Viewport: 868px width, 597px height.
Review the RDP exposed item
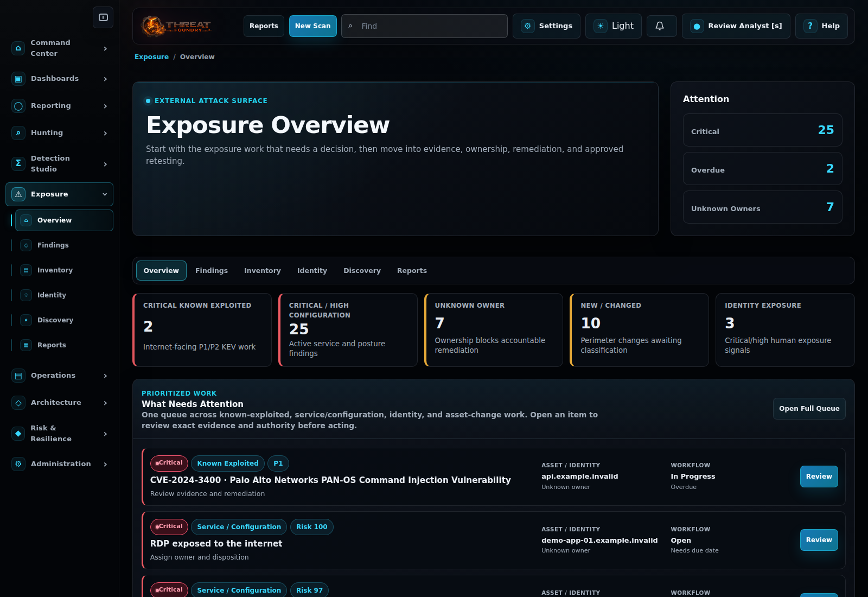coord(819,540)
